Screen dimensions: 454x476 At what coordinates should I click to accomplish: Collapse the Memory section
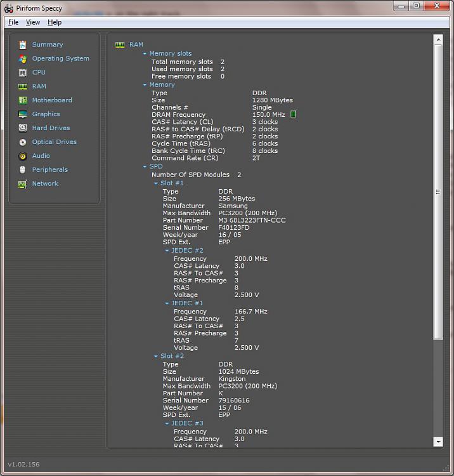click(145, 84)
